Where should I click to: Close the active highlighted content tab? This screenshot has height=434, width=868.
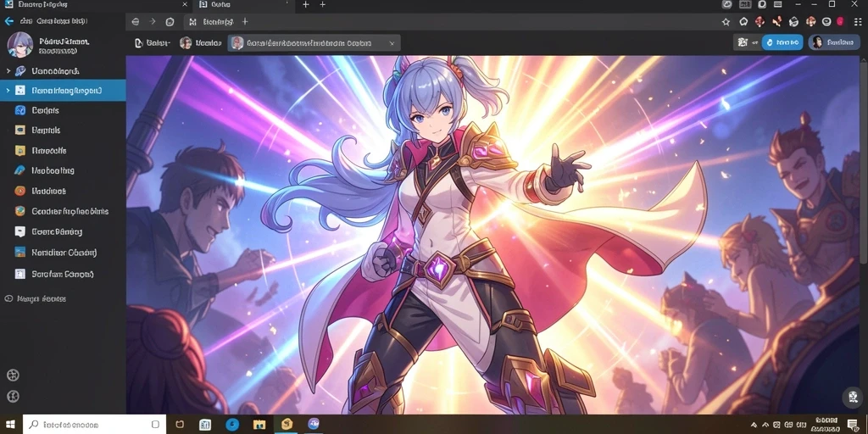(392, 43)
